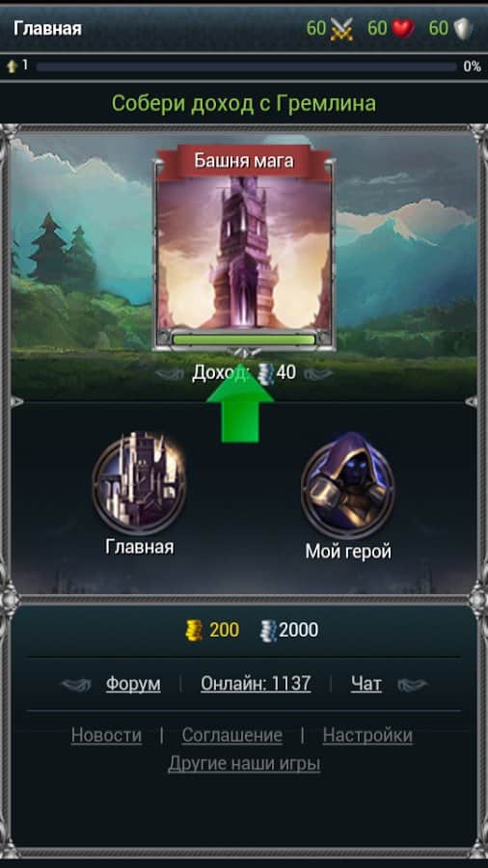Open the Мой герой hooded hero icon

pos(348,485)
